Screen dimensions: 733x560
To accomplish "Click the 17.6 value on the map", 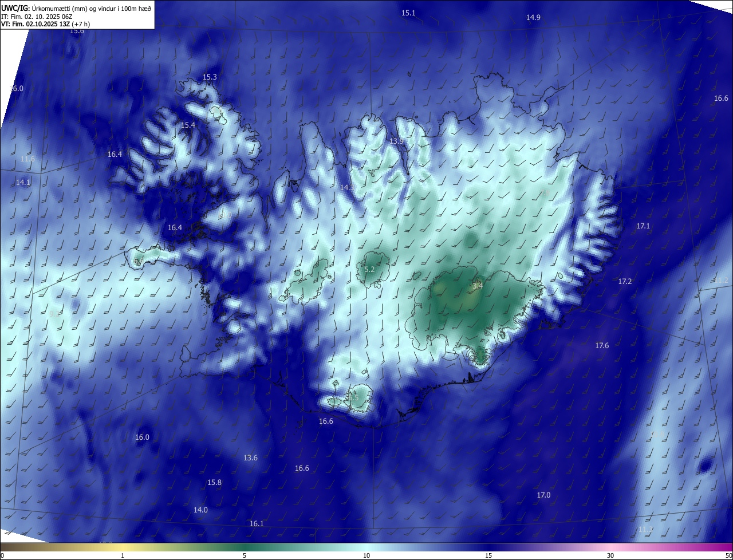I will pyautogui.click(x=602, y=346).
